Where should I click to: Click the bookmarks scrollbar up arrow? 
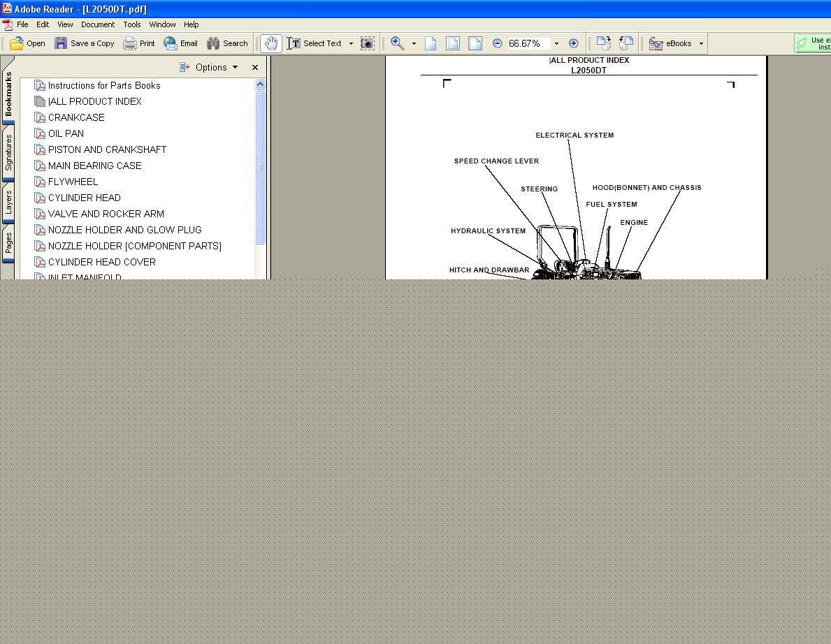point(260,85)
